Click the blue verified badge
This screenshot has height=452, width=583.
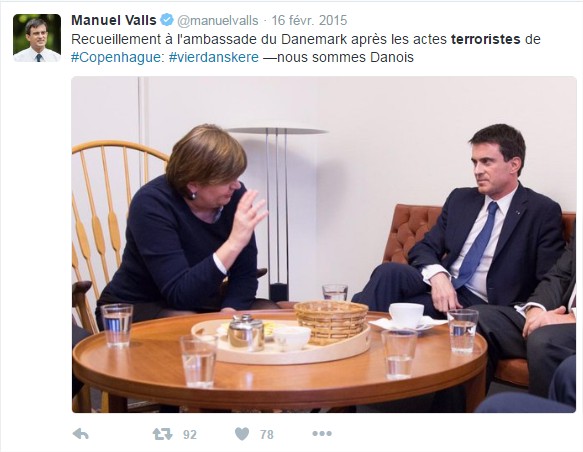(167, 20)
